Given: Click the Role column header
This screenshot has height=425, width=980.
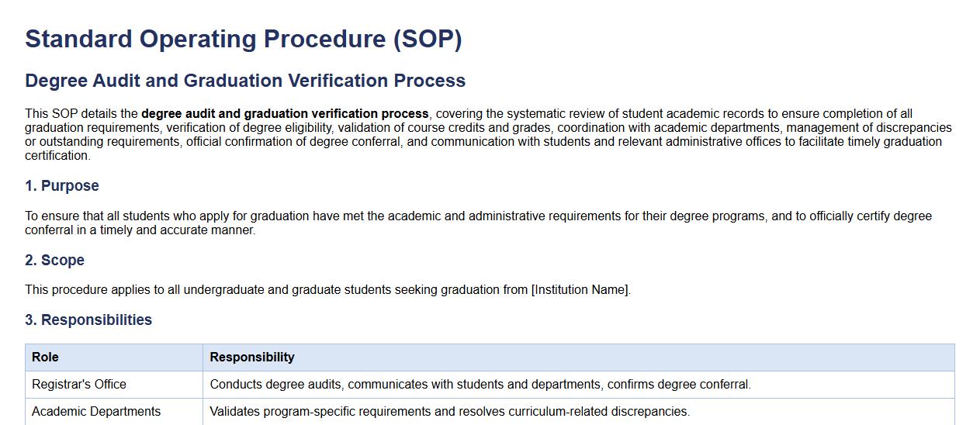Looking at the screenshot, I should pos(45,358).
